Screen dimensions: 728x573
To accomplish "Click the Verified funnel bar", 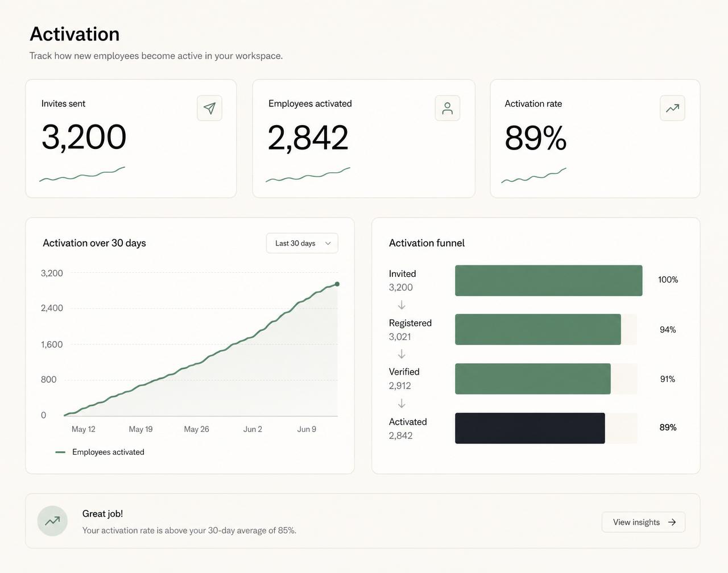I will 533,379.
